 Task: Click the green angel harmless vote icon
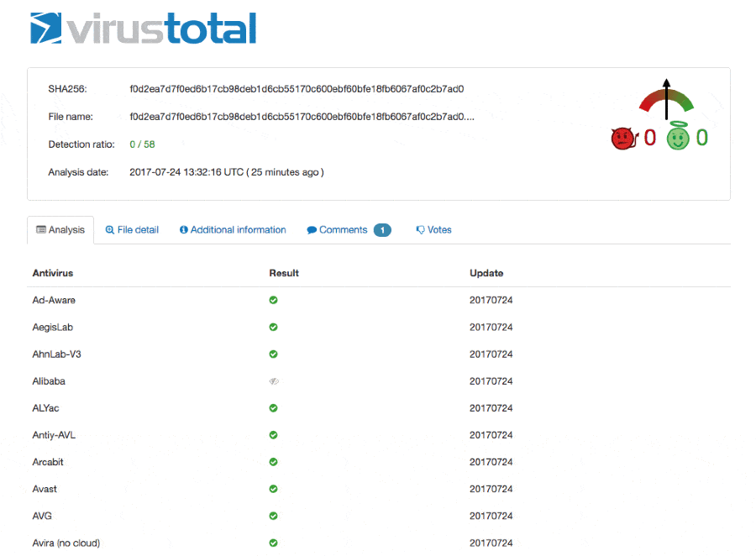678,136
